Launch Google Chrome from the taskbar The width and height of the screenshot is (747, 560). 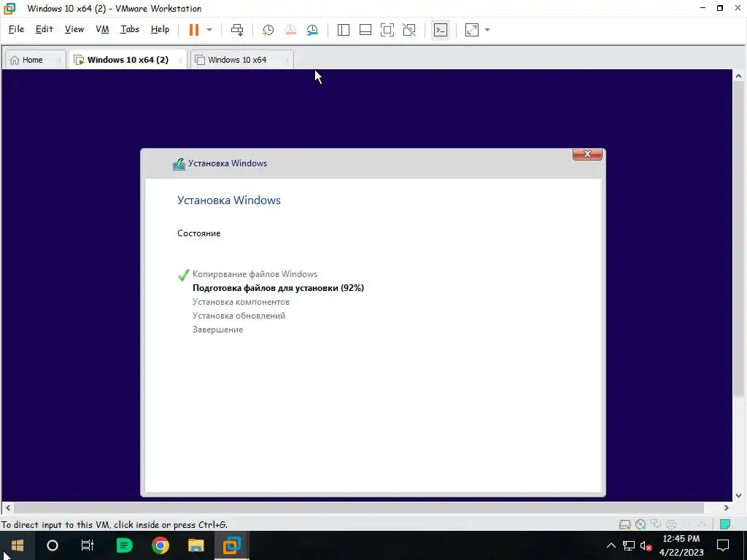click(x=160, y=545)
